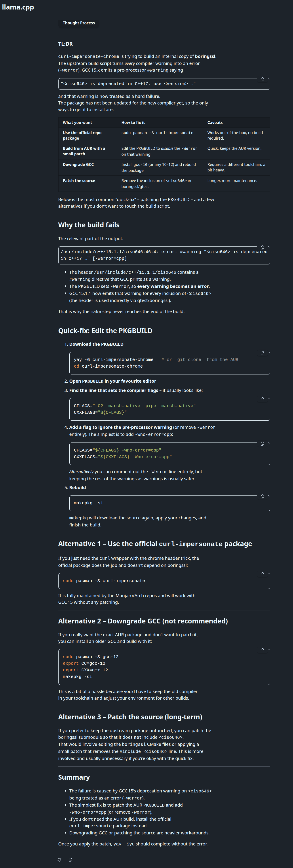Click the Summary section heading

pos(74,777)
